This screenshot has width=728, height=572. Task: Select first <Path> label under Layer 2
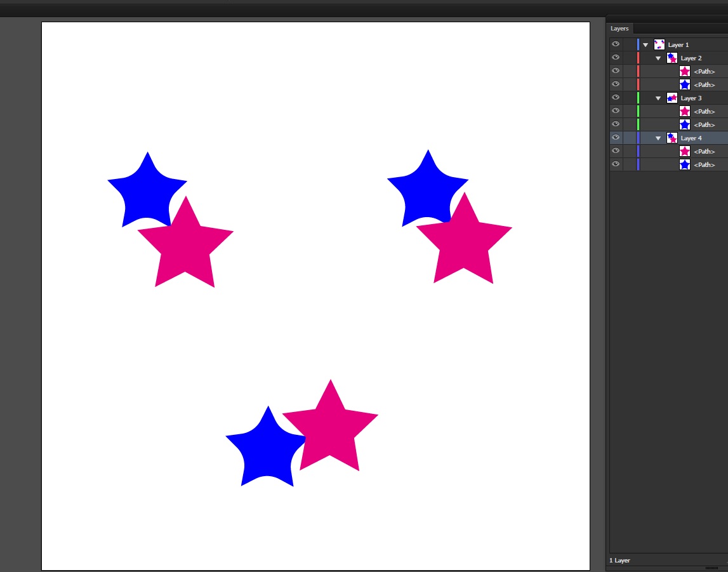click(x=705, y=72)
